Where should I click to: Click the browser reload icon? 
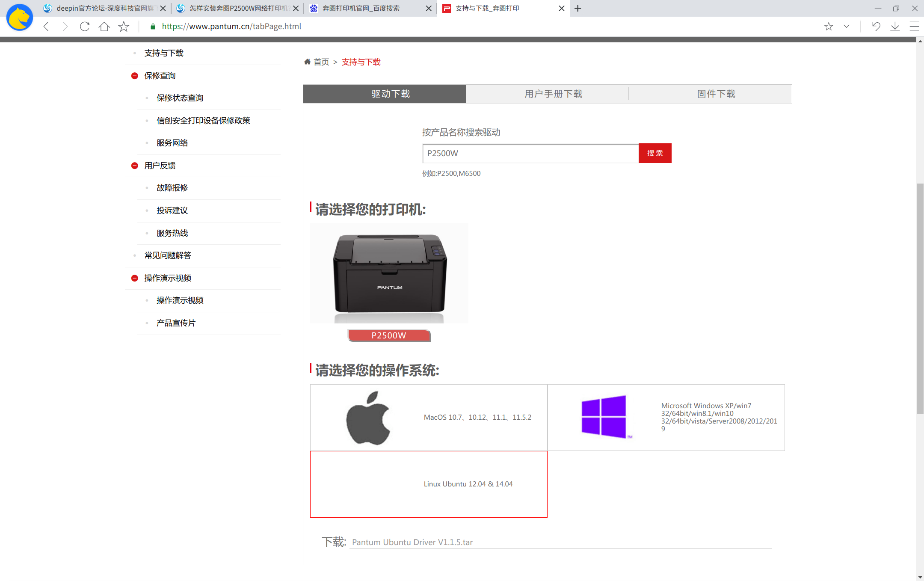coord(85,27)
